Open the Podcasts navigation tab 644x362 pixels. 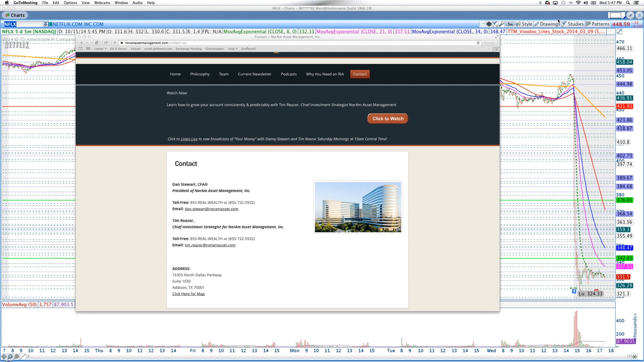click(x=288, y=74)
